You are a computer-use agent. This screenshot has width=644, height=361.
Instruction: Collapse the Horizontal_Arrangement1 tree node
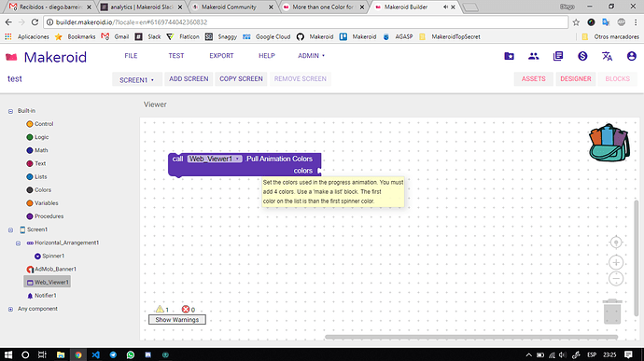[x=18, y=243]
